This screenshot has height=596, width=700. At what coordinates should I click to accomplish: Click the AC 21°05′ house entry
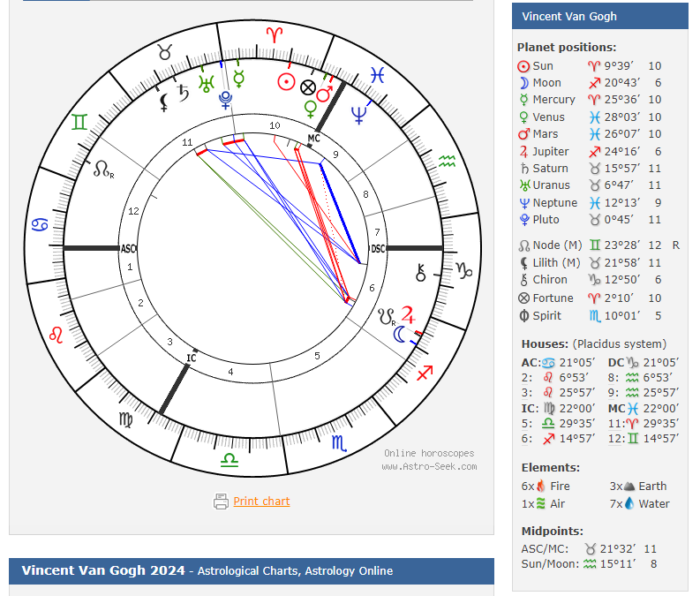coord(558,363)
